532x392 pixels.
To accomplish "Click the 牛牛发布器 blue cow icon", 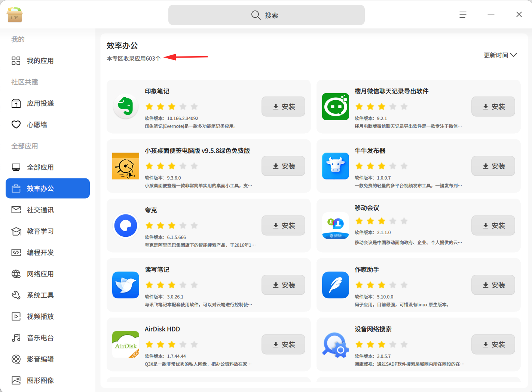I will click(336, 166).
